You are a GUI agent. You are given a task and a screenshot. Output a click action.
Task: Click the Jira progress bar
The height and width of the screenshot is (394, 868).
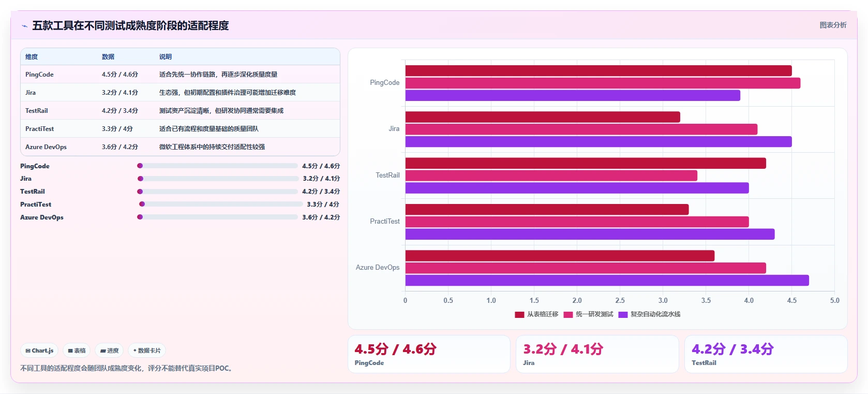[x=218, y=179]
